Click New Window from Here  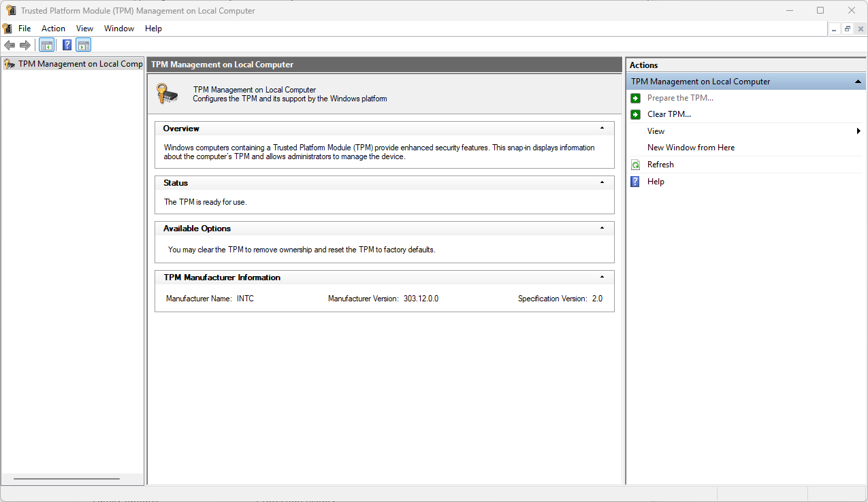point(690,148)
